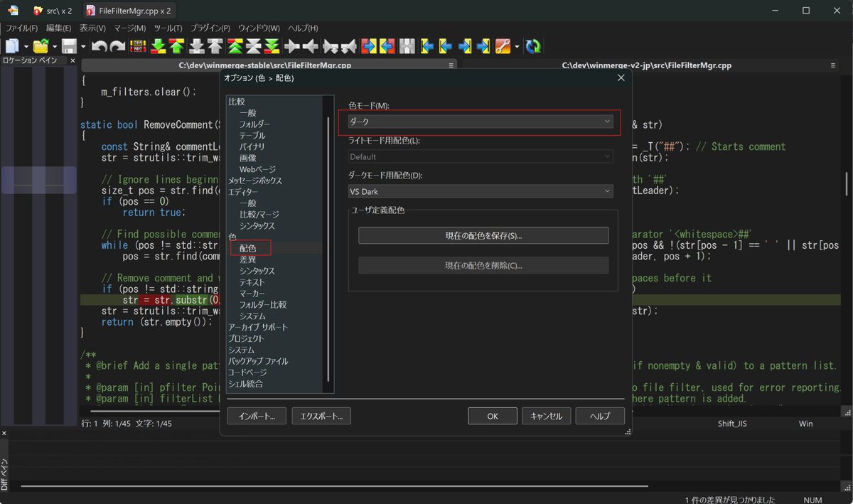Screen dimensions: 853x504
Task: Open the 色モード dropdown showing ダーク
Action: pyautogui.click(x=481, y=122)
